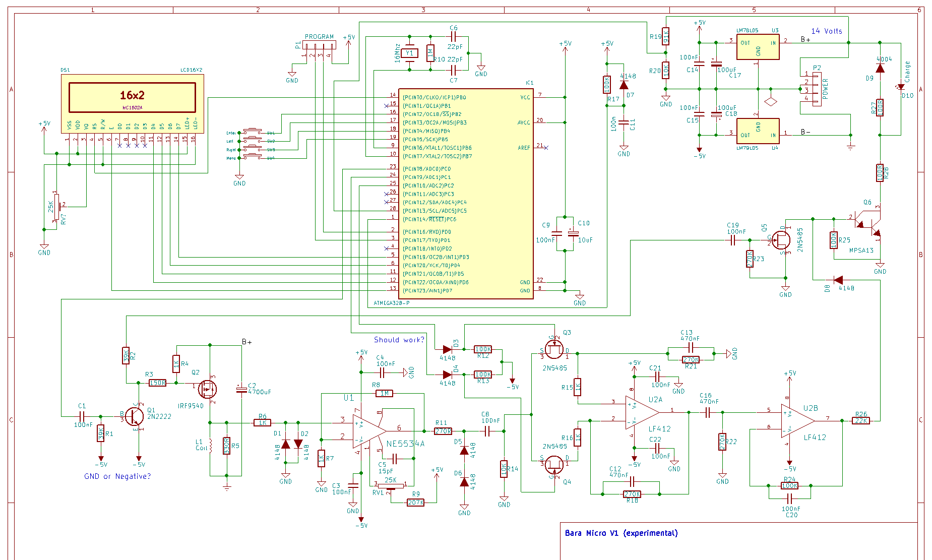Screen dimensions: 932x560
Task: Click the "16Mhz" crystal value label
Action: [398, 52]
